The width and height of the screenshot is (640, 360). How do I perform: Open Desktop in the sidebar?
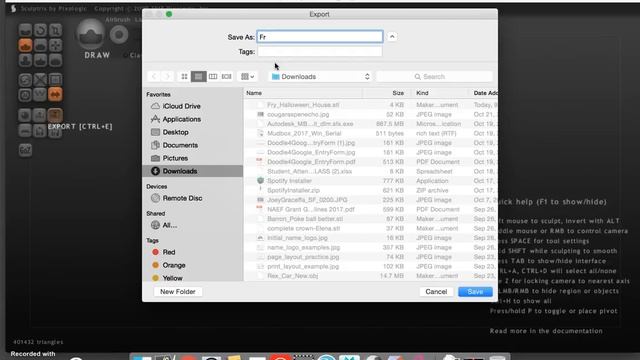click(193, 132)
